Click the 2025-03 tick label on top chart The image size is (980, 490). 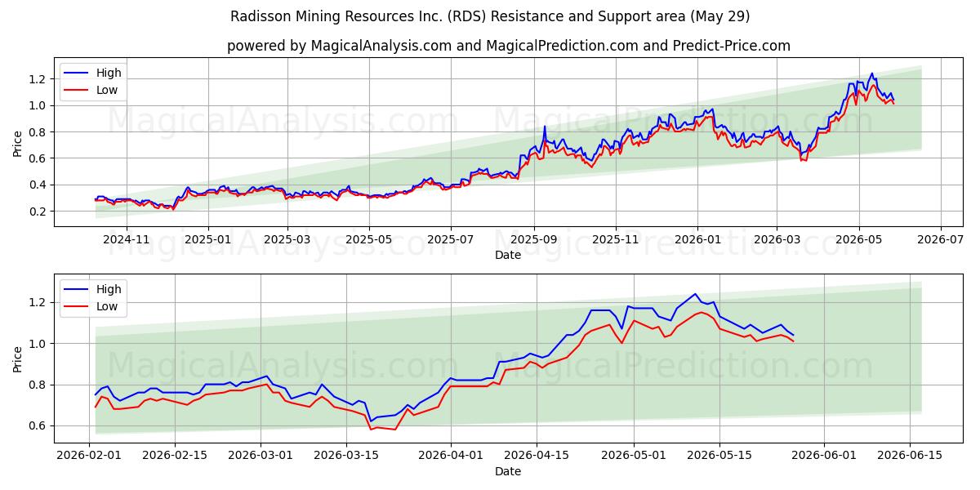287,240
